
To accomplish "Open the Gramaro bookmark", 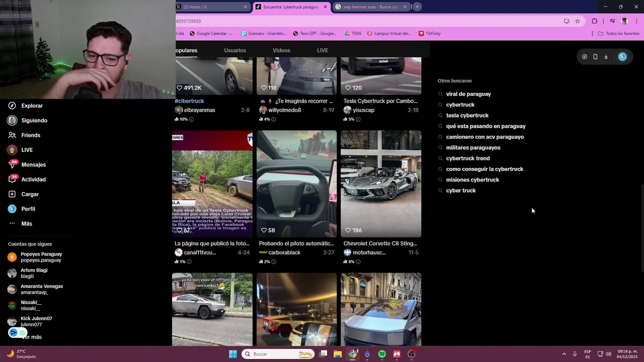I will tap(264, 34).
